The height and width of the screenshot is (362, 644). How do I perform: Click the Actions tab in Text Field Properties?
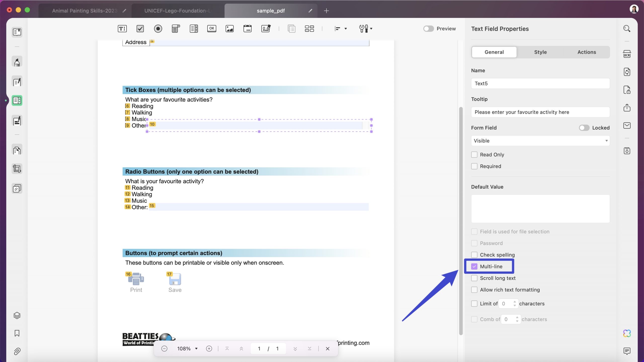point(587,52)
